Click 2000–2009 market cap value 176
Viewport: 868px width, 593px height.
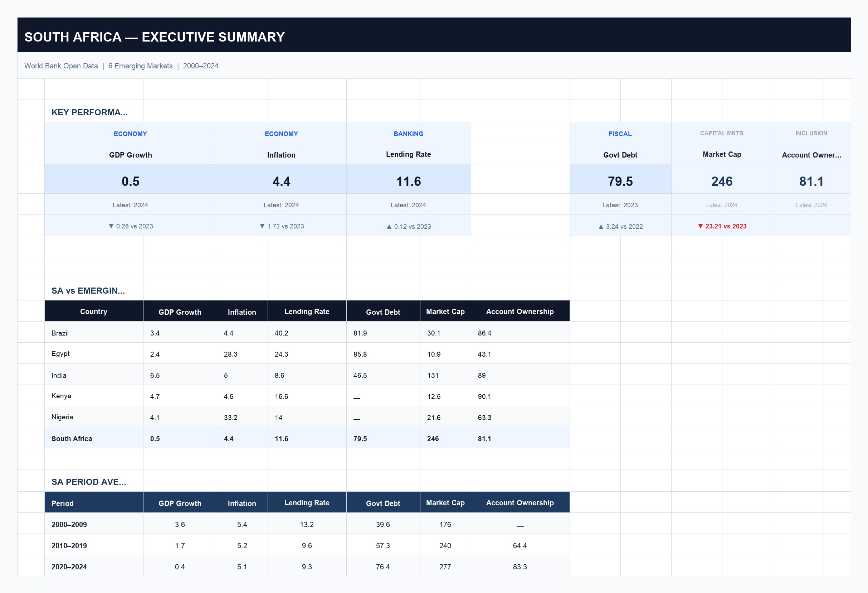point(445,525)
